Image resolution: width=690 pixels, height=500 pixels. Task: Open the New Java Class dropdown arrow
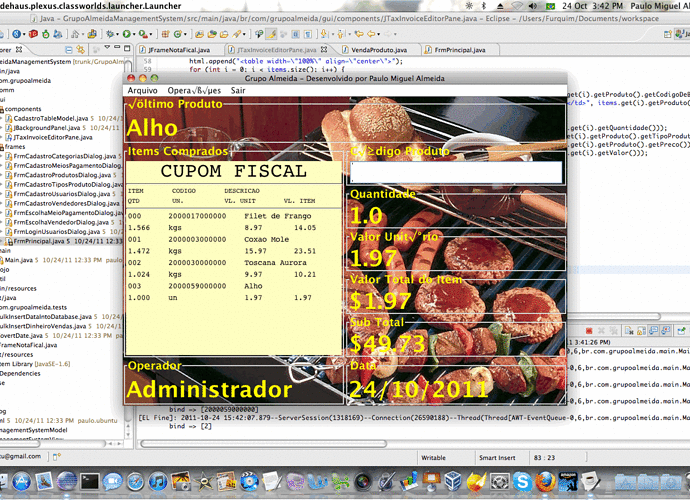click(x=185, y=34)
